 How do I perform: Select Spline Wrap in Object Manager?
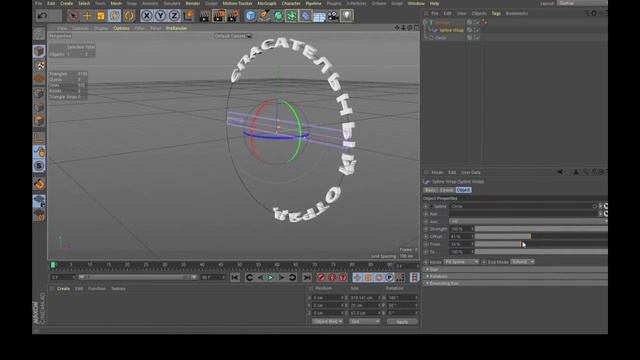451,30
